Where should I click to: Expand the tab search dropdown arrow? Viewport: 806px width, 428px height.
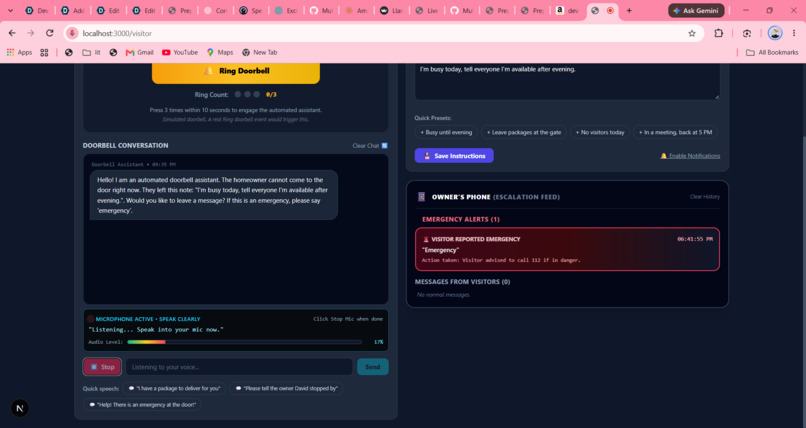pos(10,10)
